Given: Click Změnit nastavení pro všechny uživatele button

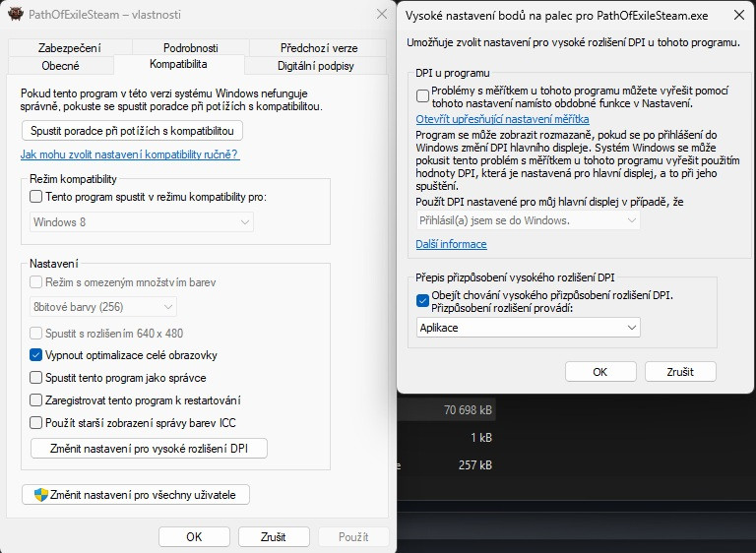Looking at the screenshot, I should click(x=136, y=495).
